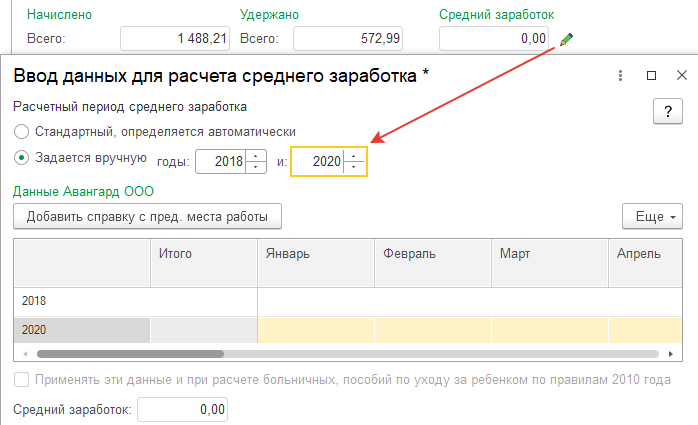Screen dimensions: 698x425
Task: Click the Данные Авангард ООО heading
Action: point(83,191)
